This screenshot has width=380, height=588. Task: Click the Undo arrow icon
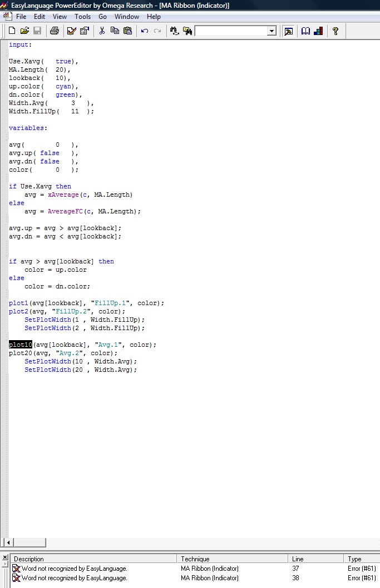click(145, 31)
